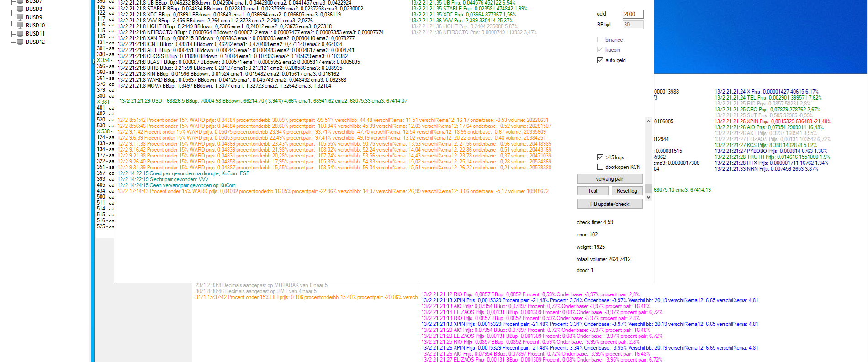Click the CROSS BBup: 0,11080 line
868x362 pixels.
pos(233,56)
